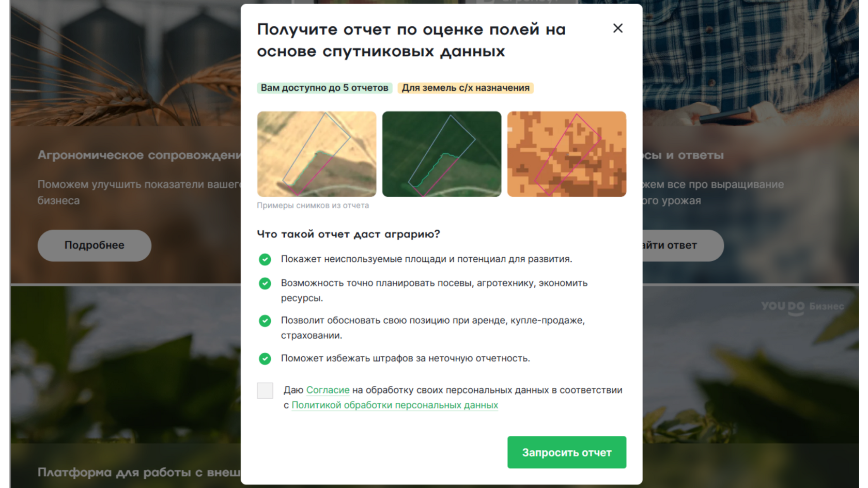Click checkmark icon beside Возможность точно планировать
The width and height of the screenshot is (868, 488).
(x=265, y=284)
